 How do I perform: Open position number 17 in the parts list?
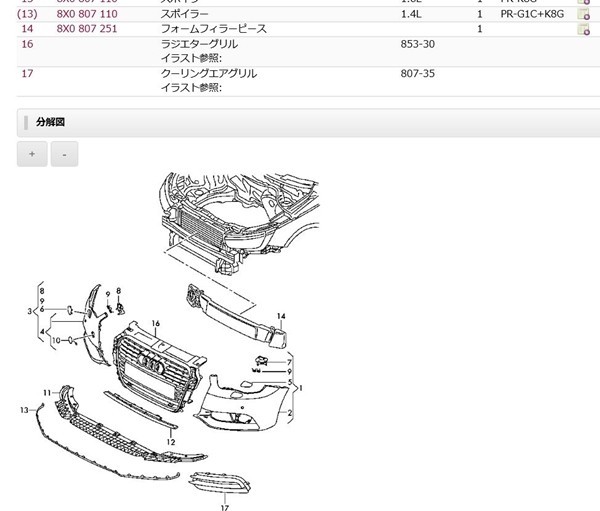(27, 74)
